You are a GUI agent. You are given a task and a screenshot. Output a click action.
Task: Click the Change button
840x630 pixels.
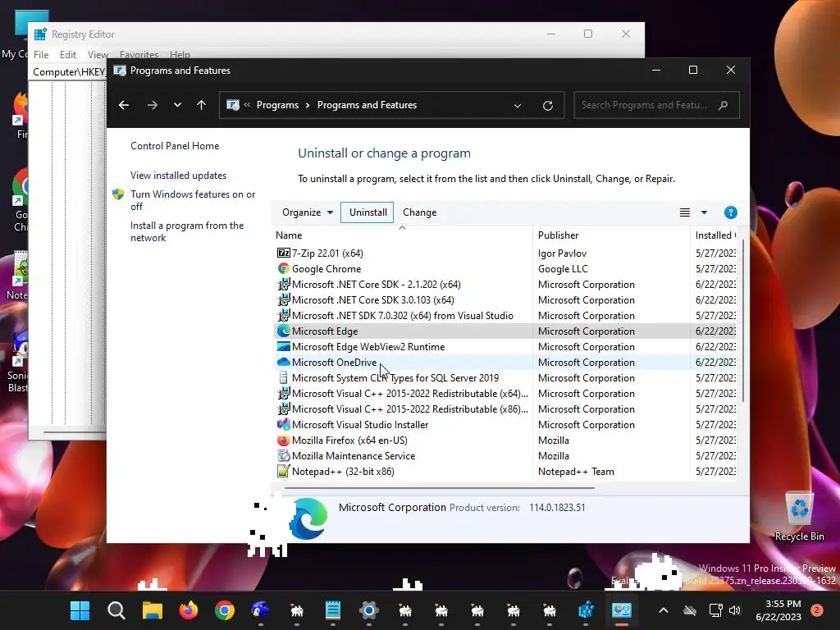point(419,212)
